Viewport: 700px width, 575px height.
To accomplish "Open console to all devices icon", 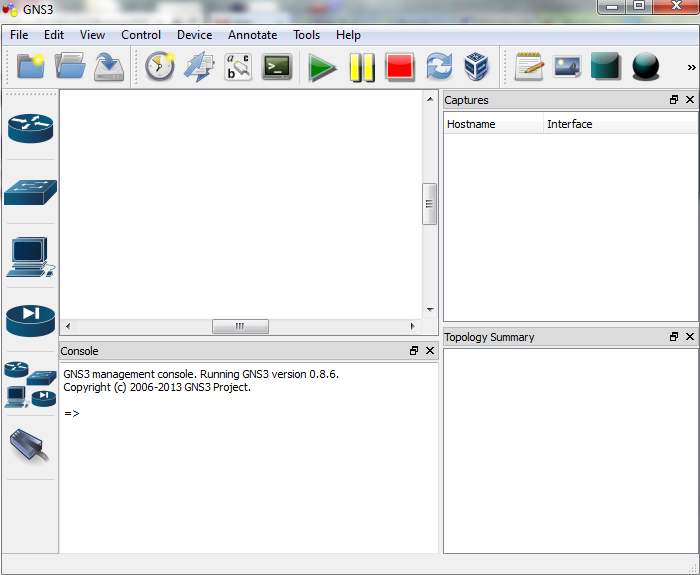I will pos(277,67).
